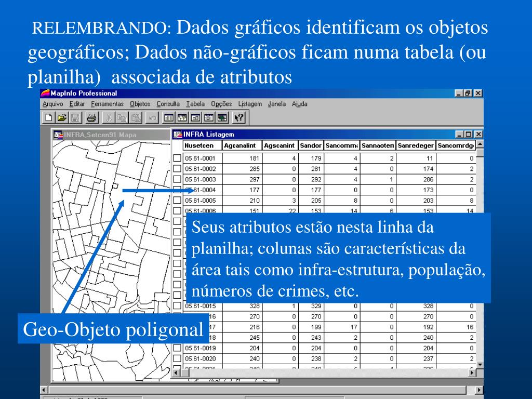
Task: Open a New Map window icon
Action: 182,118
